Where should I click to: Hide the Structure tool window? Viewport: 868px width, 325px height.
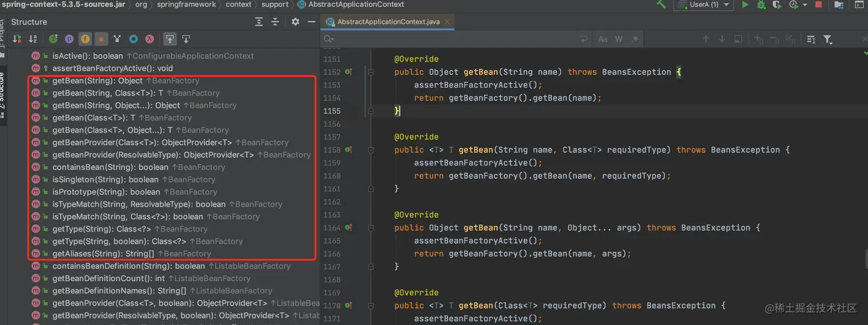click(311, 22)
